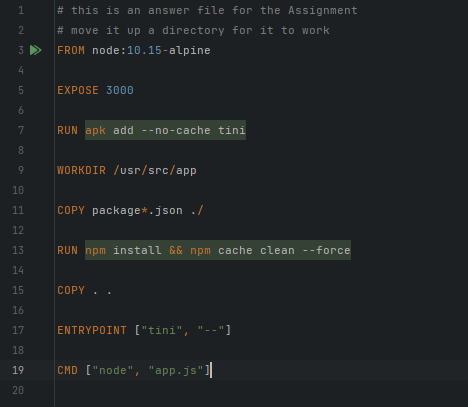The image size is (468, 407).
Task: Click 'package*.json' on line 11
Action: tap(137, 210)
